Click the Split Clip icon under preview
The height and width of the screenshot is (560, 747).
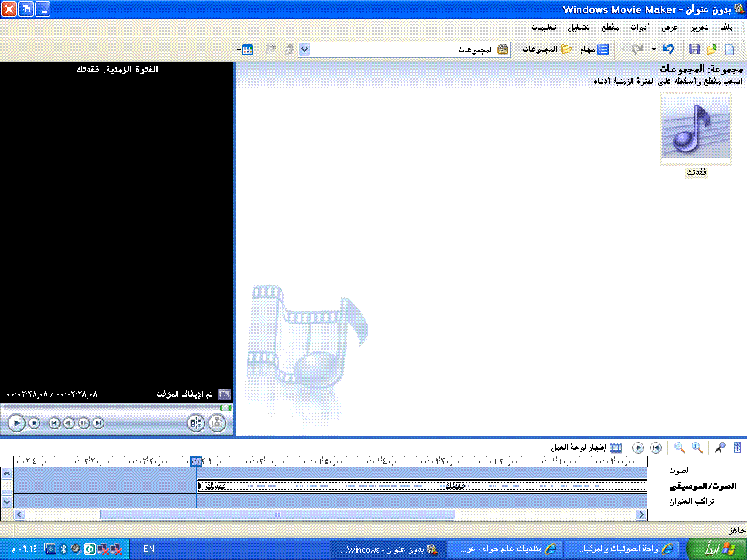[x=196, y=422]
